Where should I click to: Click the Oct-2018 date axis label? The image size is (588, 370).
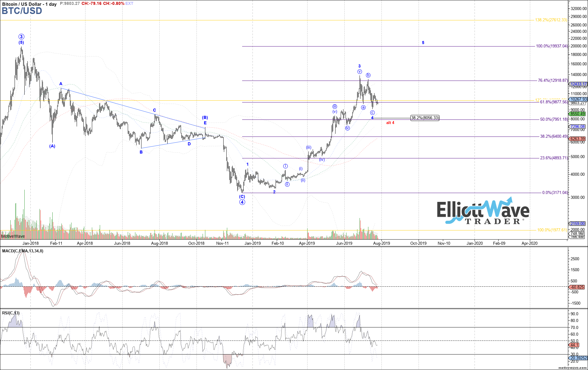pos(197,244)
